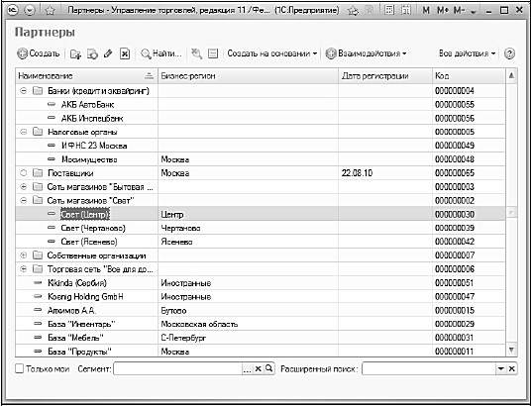Click the M+ memory button

443,11
